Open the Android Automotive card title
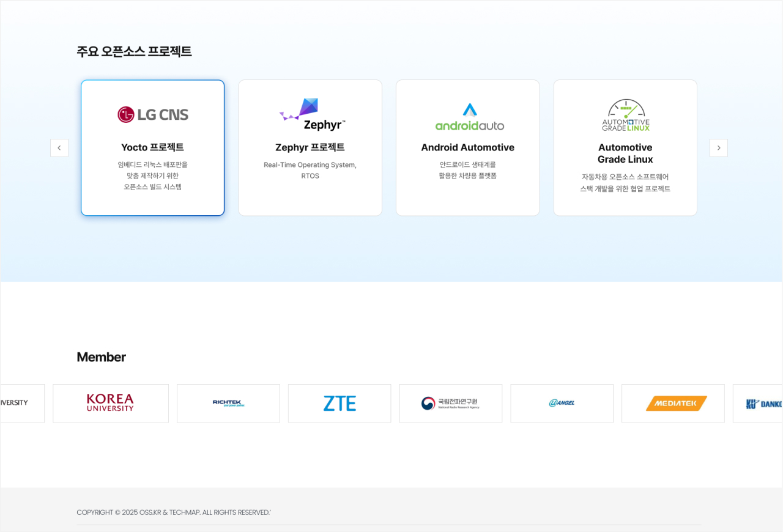 point(468,147)
